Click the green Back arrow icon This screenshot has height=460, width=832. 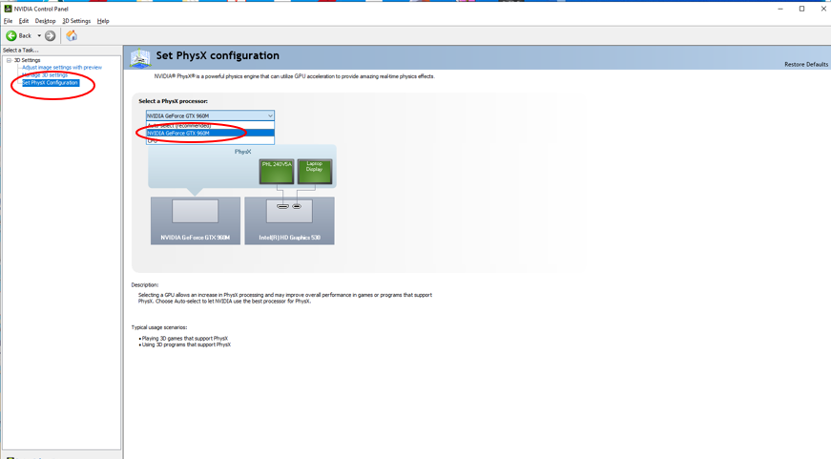(11, 36)
